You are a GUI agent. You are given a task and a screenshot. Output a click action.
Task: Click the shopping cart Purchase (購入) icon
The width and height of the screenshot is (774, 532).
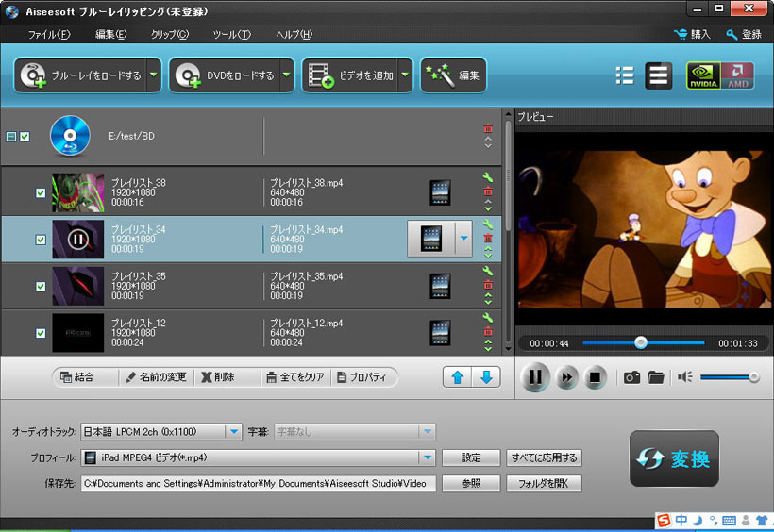tap(681, 35)
